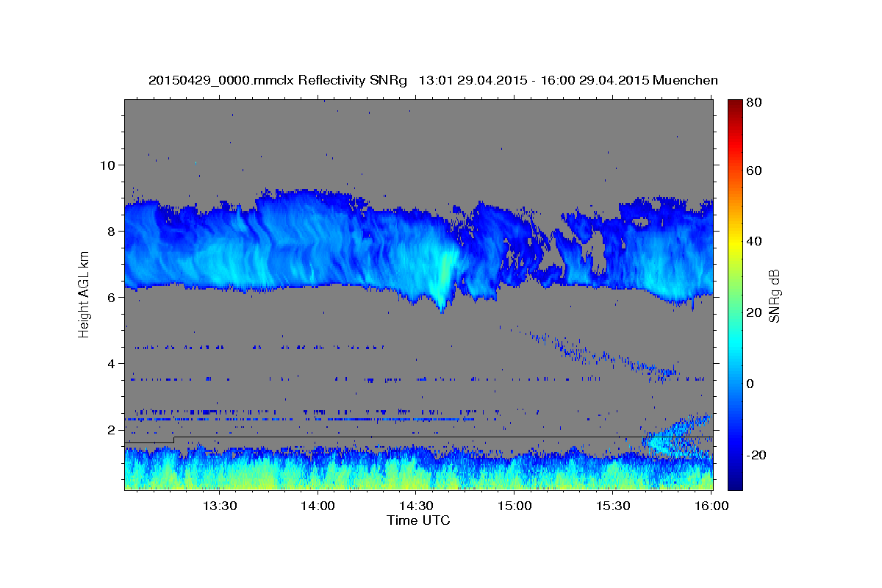Click the height tick label 8
The width and height of the screenshot is (882, 588).
tap(112, 231)
